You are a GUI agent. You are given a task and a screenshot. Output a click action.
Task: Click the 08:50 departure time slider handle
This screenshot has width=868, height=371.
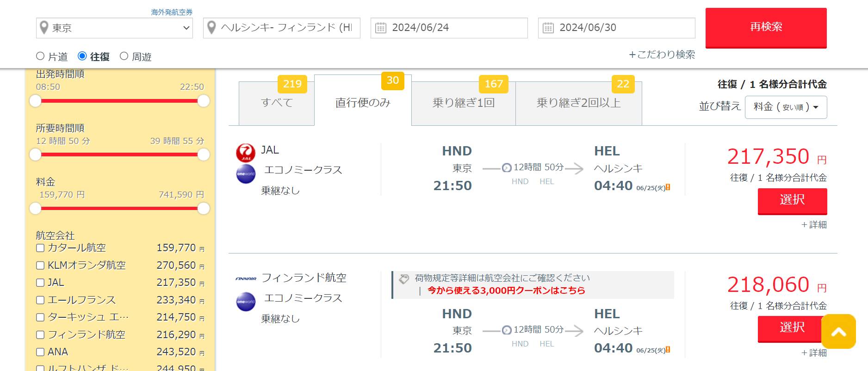point(36,101)
